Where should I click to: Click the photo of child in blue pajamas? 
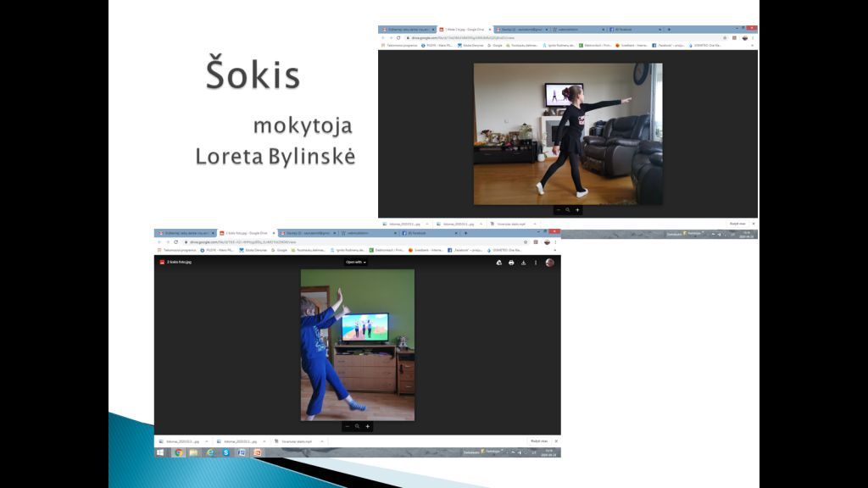358,345
